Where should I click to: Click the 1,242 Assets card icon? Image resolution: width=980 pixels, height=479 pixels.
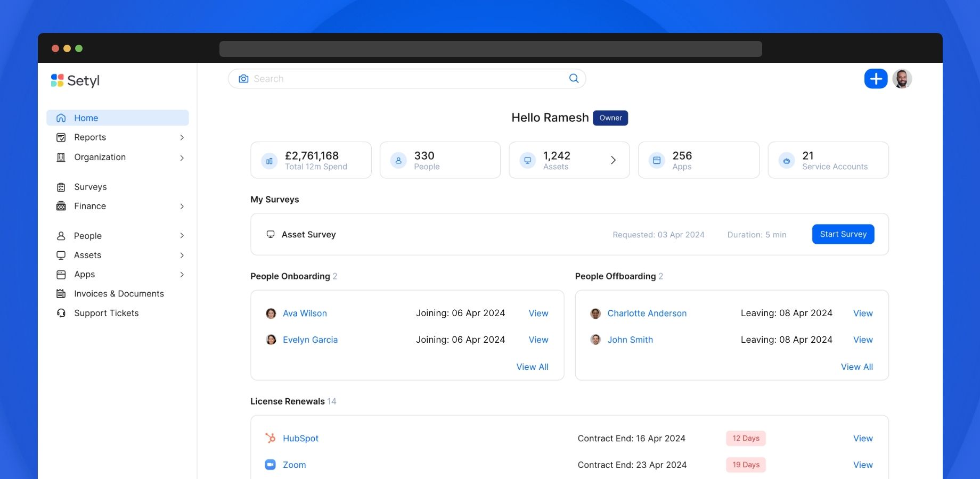(x=527, y=160)
